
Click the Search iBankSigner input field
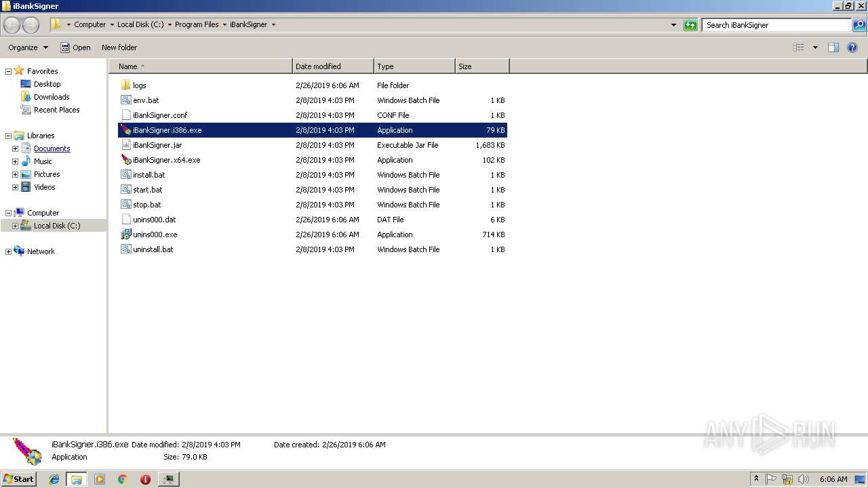click(777, 25)
